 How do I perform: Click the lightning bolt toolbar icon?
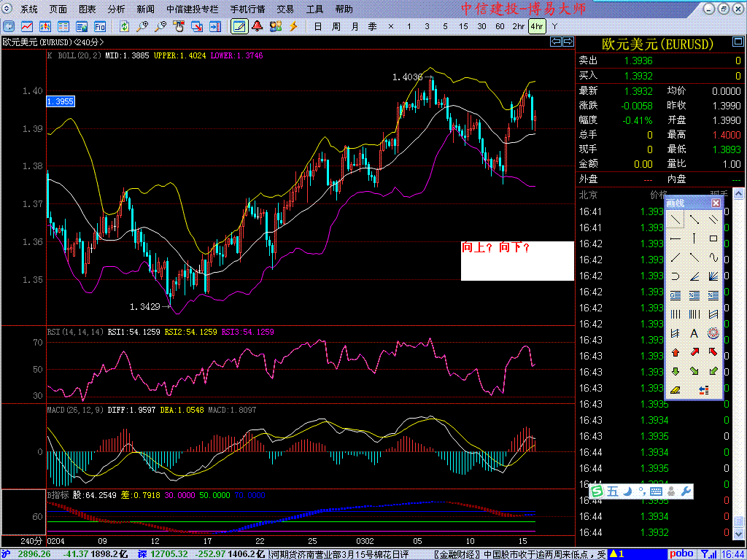(293, 26)
